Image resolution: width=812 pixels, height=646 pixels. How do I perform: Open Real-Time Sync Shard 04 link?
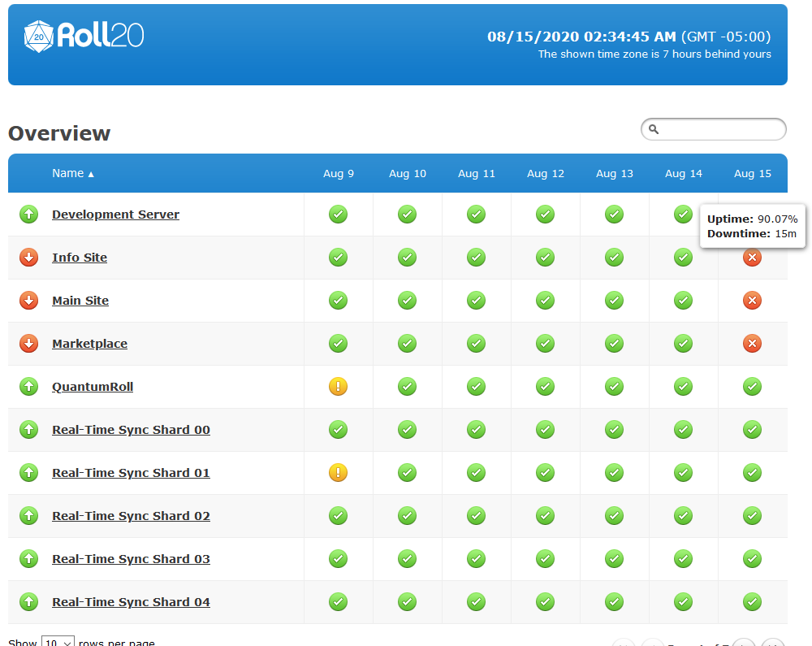click(x=131, y=601)
